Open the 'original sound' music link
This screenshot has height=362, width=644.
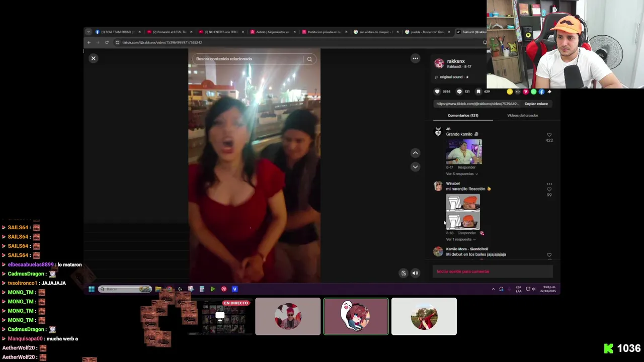click(452, 77)
